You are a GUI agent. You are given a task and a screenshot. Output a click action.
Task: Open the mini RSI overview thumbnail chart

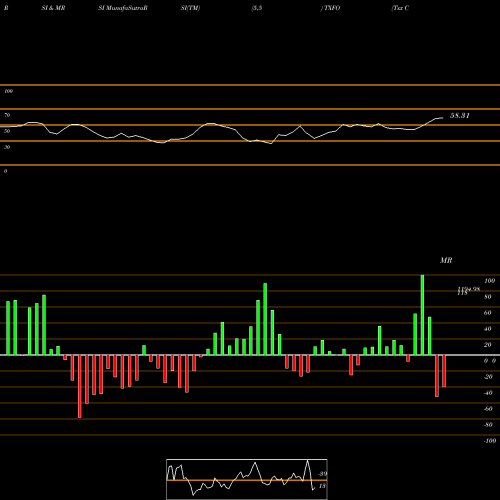click(247, 479)
